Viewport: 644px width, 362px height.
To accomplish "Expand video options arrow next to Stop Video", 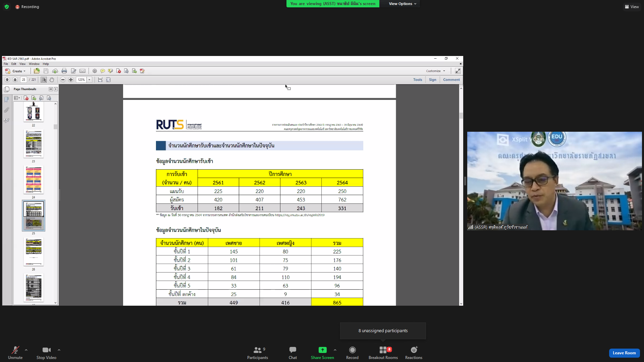I will pyautogui.click(x=59, y=350).
